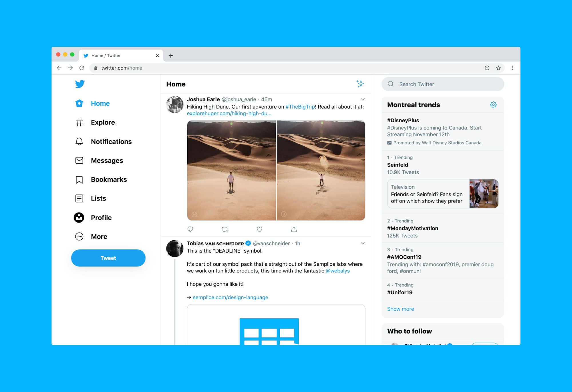Screen dimensions: 572x392
Task: Click the retweet icon on Joshua's tweet
Action: pos(225,229)
